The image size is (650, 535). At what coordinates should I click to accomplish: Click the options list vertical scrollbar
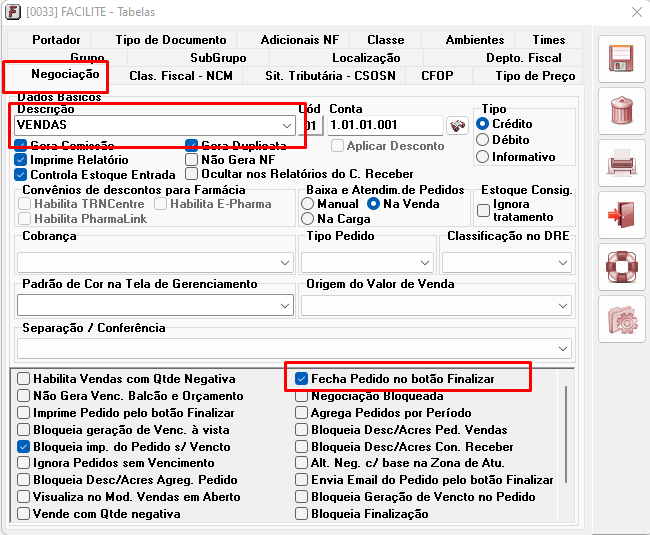click(x=566, y=434)
